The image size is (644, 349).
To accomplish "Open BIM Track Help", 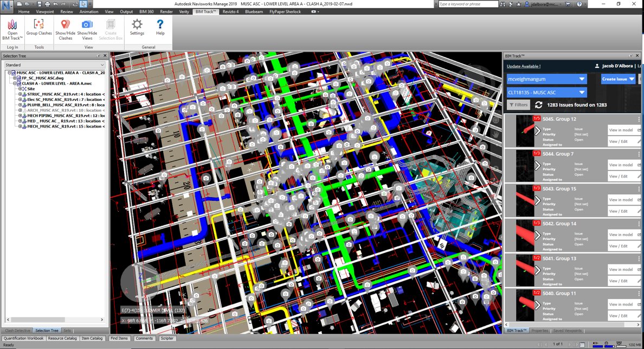I will [x=160, y=28].
